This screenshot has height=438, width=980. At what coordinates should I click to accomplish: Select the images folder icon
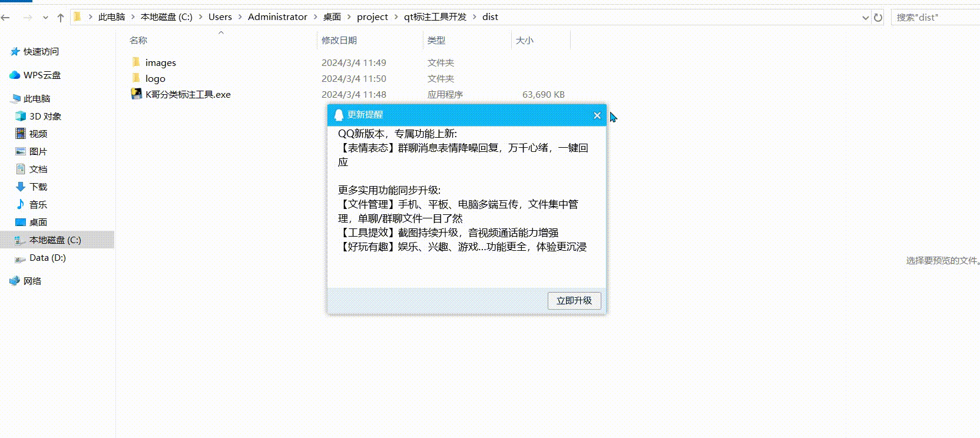136,62
